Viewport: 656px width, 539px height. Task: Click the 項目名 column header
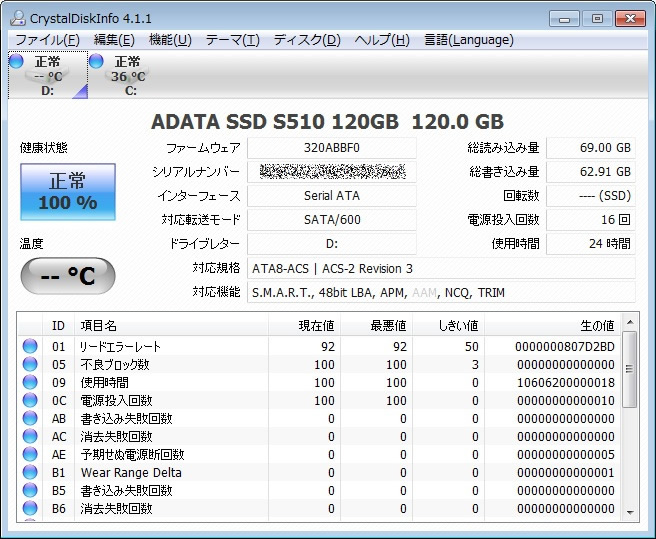[171, 325]
